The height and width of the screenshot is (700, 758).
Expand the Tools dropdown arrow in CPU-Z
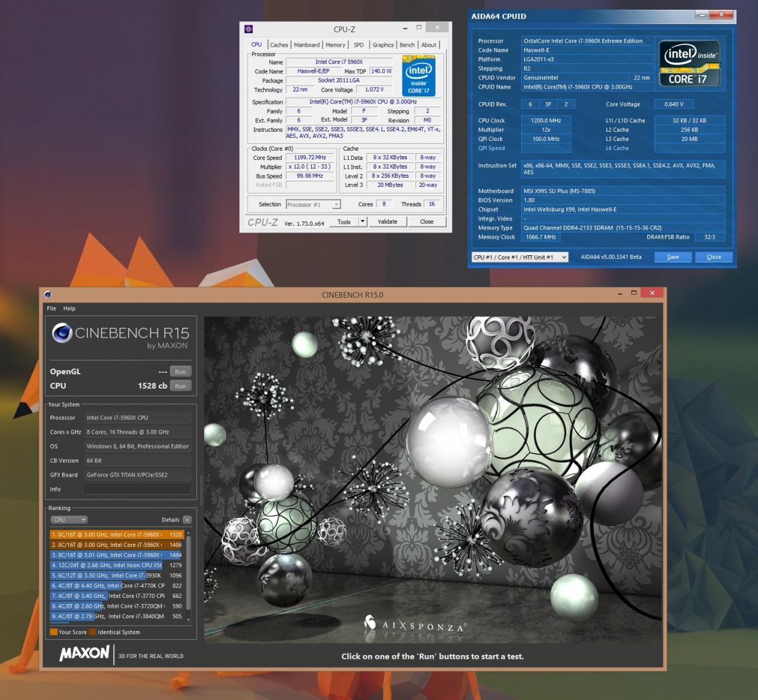coord(362,222)
